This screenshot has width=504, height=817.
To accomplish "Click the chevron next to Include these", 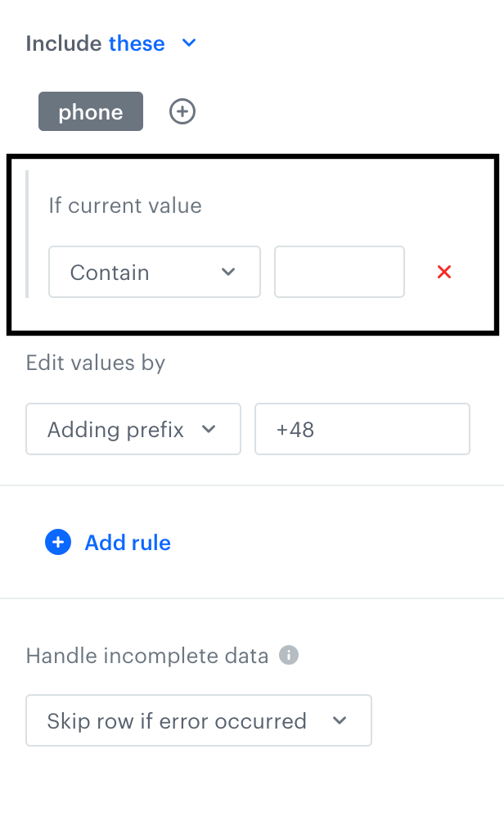I will pyautogui.click(x=188, y=43).
